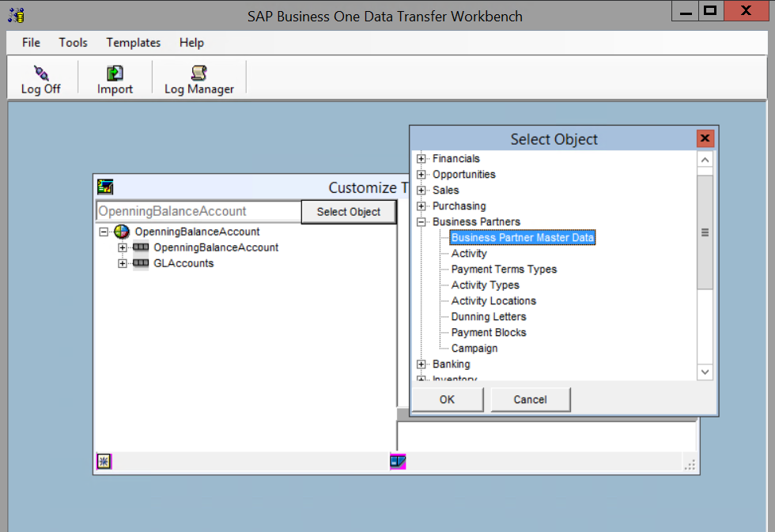Click the Opportunities label

[x=464, y=175]
